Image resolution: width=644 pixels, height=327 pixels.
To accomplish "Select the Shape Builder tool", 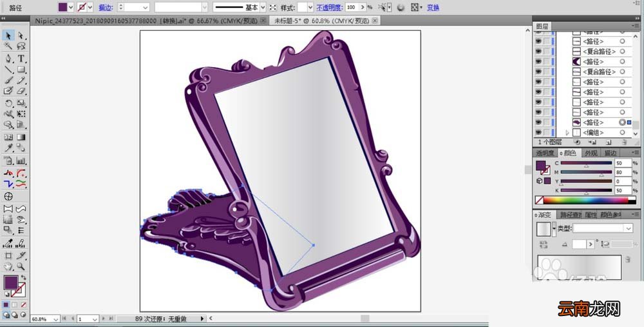I will coord(8,124).
